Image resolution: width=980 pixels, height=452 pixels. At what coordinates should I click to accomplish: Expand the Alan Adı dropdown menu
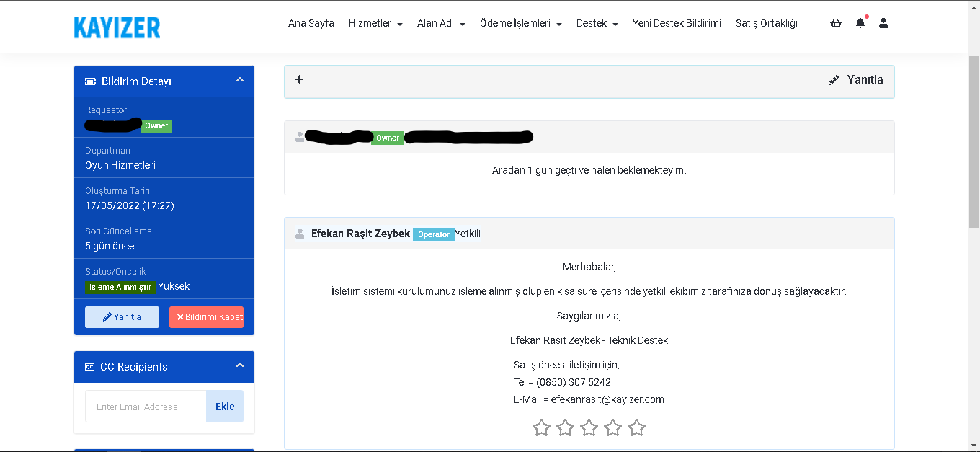coord(441,23)
